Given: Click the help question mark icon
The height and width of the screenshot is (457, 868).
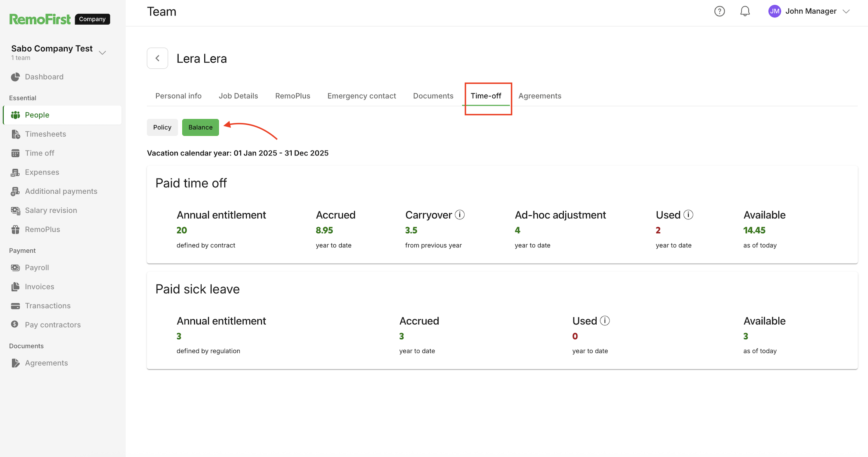Looking at the screenshot, I should 719,11.
